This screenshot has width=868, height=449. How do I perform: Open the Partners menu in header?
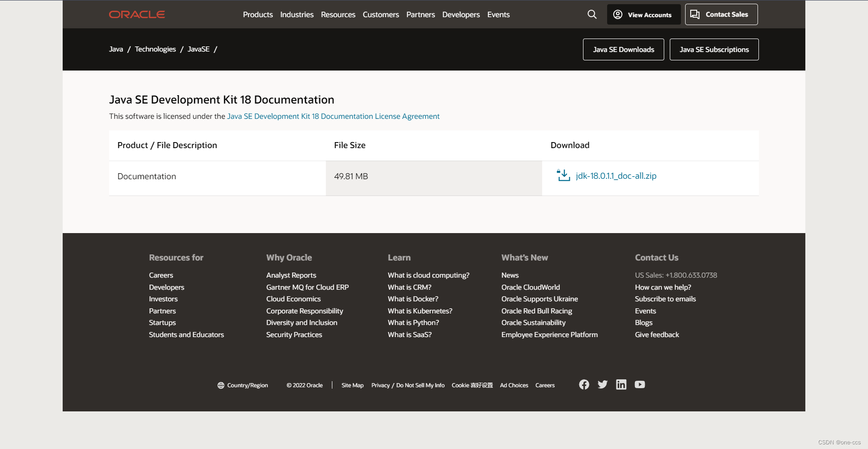421,14
